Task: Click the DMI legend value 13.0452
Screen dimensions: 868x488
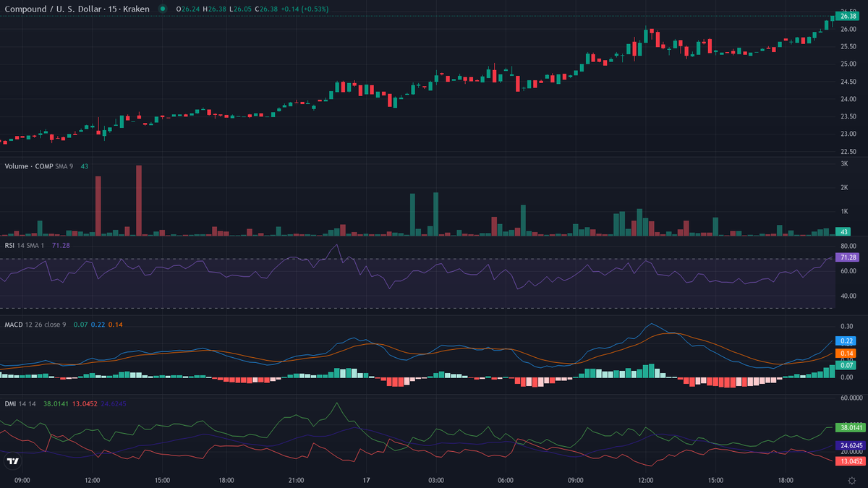Action: pos(85,403)
